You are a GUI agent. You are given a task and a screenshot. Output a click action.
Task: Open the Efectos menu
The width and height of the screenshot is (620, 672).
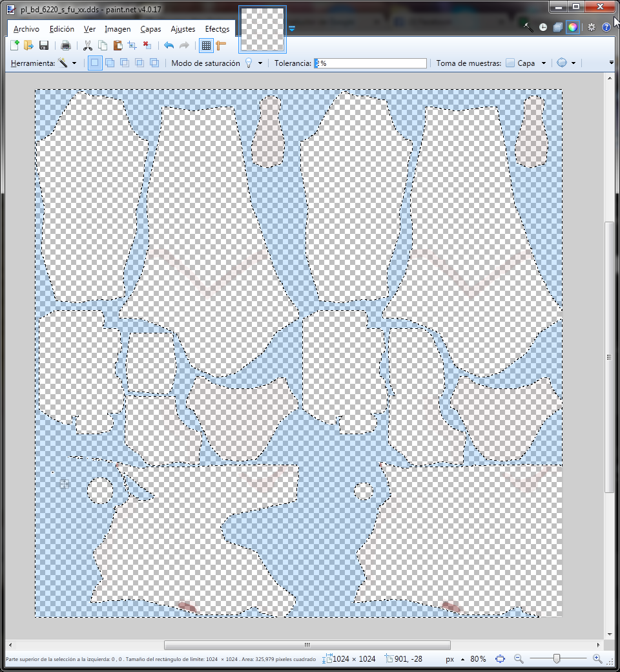click(x=217, y=29)
